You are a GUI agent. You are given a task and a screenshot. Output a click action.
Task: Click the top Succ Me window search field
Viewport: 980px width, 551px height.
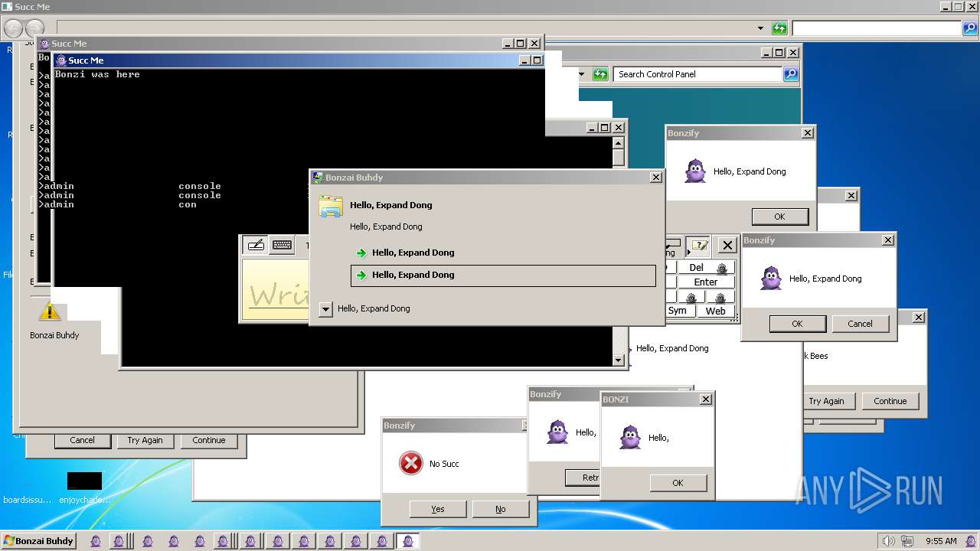pyautogui.click(x=877, y=28)
